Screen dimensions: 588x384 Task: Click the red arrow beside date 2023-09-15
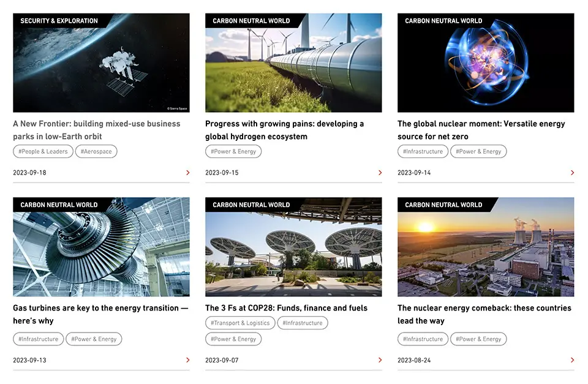[x=380, y=173]
